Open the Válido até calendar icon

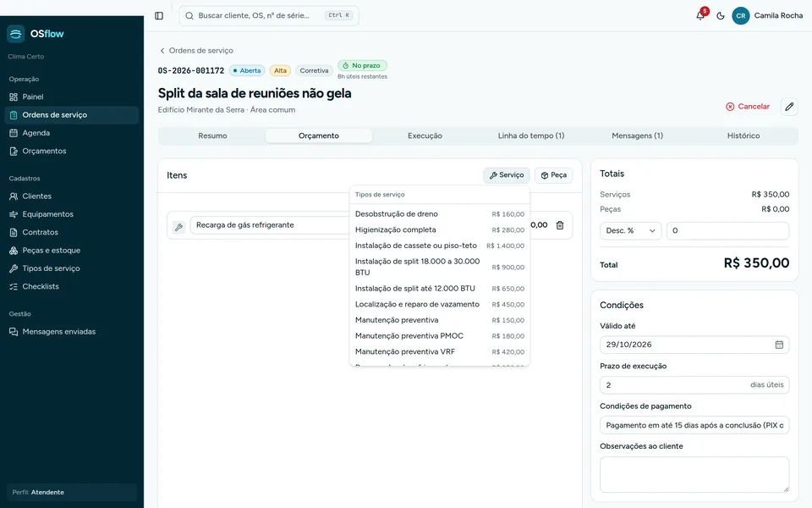tap(779, 345)
